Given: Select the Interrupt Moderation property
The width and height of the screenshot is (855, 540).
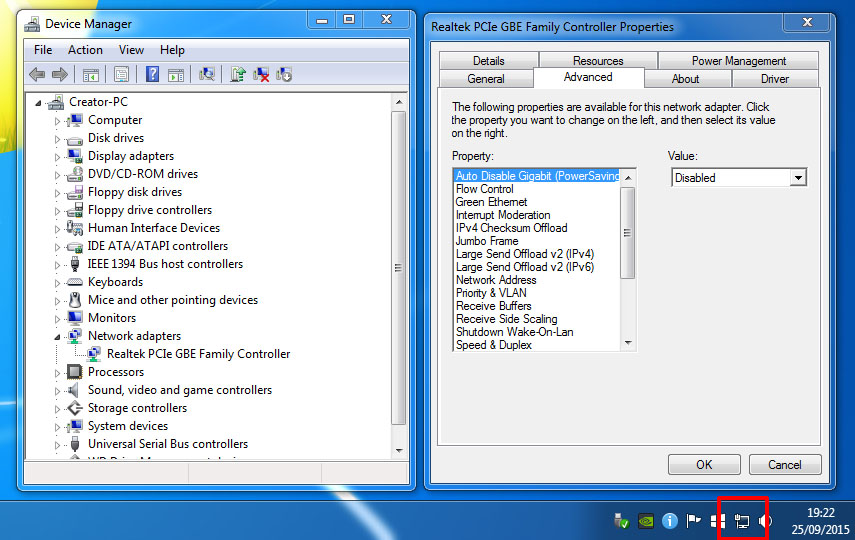Looking at the screenshot, I should (x=503, y=215).
